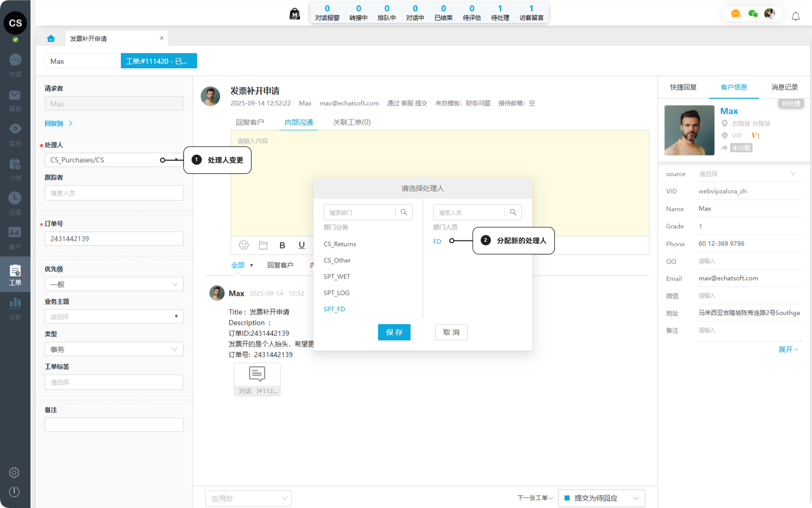812x508 pixels.
Task: Open the 分析 analytics sidebar icon
Action: point(15,308)
